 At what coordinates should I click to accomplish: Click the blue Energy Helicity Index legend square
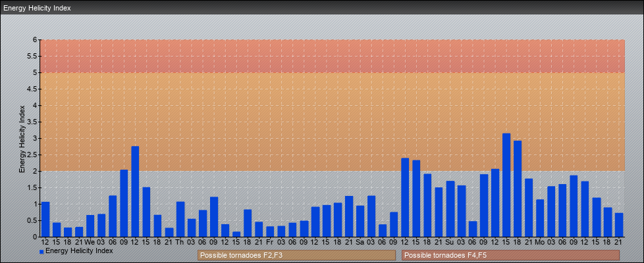[41, 252]
